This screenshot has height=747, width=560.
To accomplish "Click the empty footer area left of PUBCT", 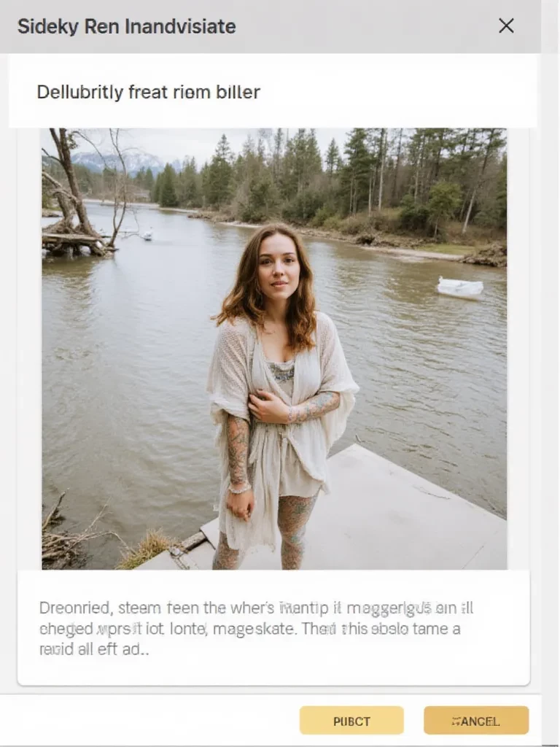I will (146, 721).
